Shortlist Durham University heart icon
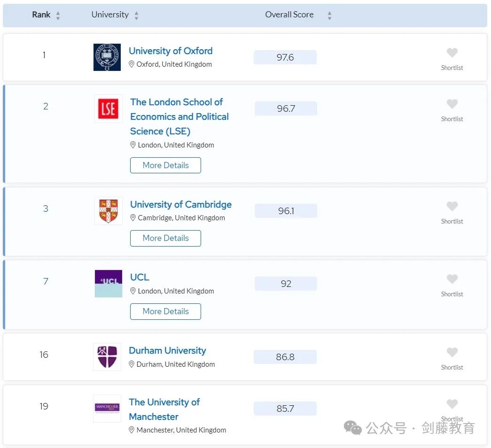The width and height of the screenshot is (491, 448). click(452, 352)
